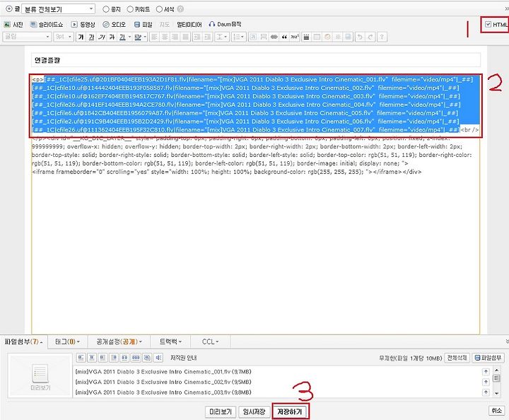Image resolution: width=509 pixels, height=420 pixels.
Task: Insert a blockquote with quotation icon
Action: coord(284,37)
